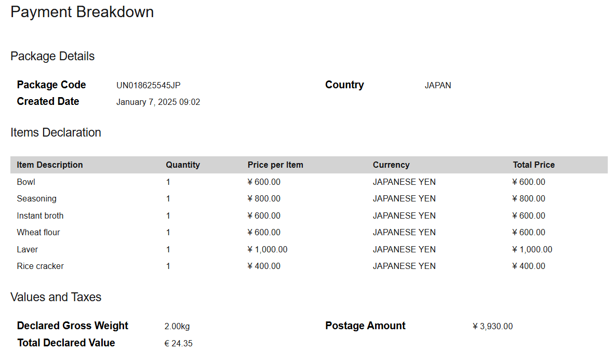This screenshot has width=614, height=364.
Task: Click the postage amount ¥ 3,930.00
Action: [x=492, y=326]
